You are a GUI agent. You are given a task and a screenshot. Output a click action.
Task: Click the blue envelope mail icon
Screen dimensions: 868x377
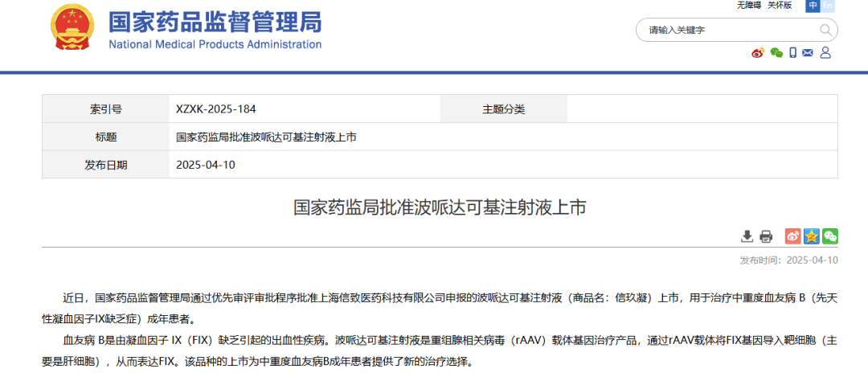pyautogui.click(x=808, y=53)
